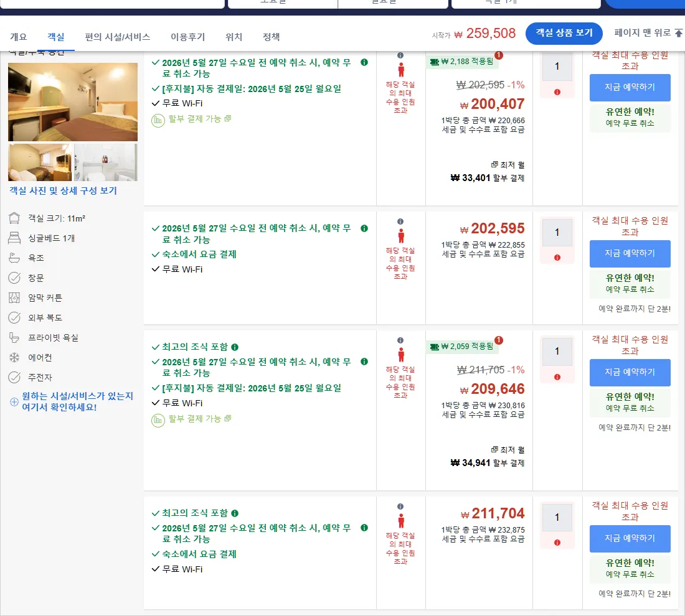Click info icon beside 최고의 조식 포함 in ₩209,646 offer
This screenshot has height=616, width=685.
(235, 347)
